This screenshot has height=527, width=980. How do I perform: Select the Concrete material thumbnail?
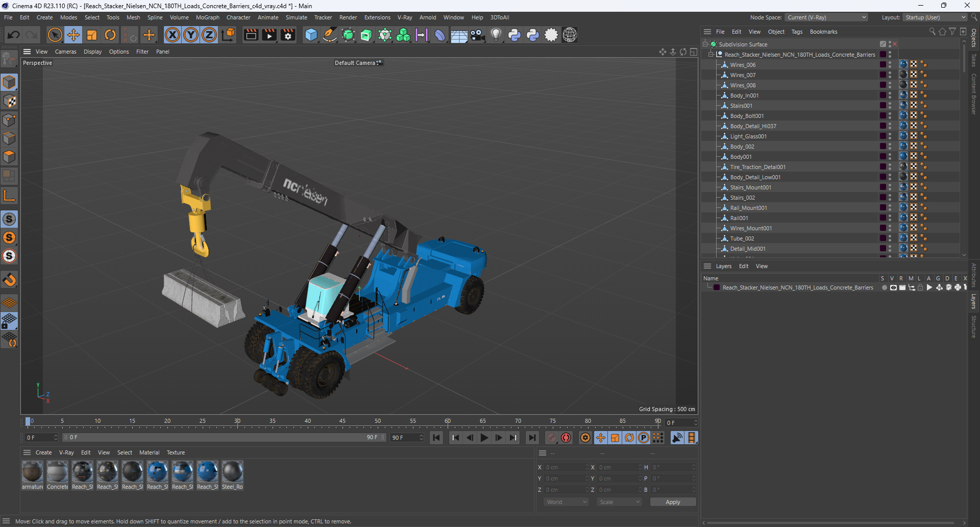click(x=57, y=472)
